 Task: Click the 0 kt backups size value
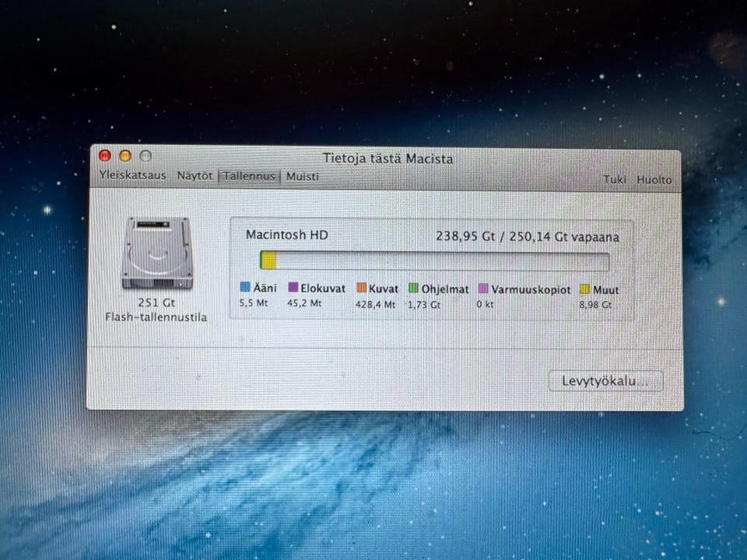coord(485,305)
